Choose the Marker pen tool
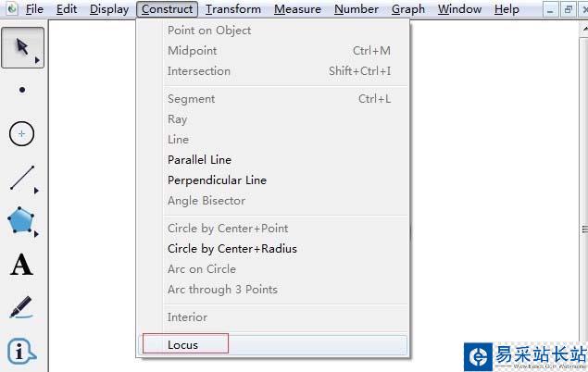 pos(21,307)
